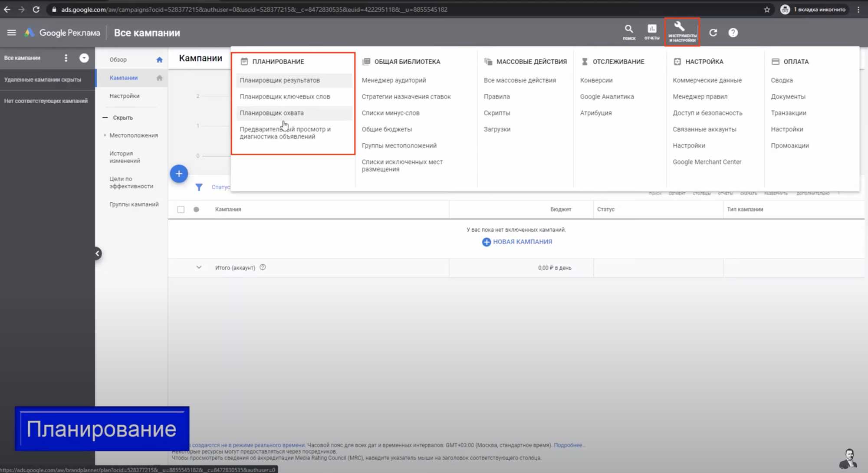Viewport: 868px width, 473px height.
Task: Click the home icon beside Обзор
Action: (159, 60)
